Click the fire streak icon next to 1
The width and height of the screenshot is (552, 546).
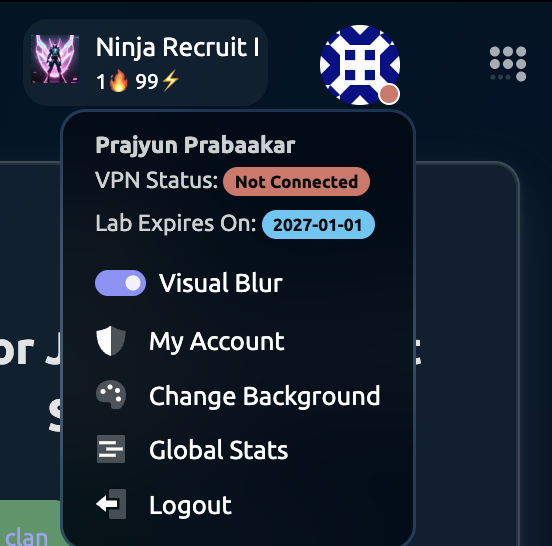(x=119, y=81)
